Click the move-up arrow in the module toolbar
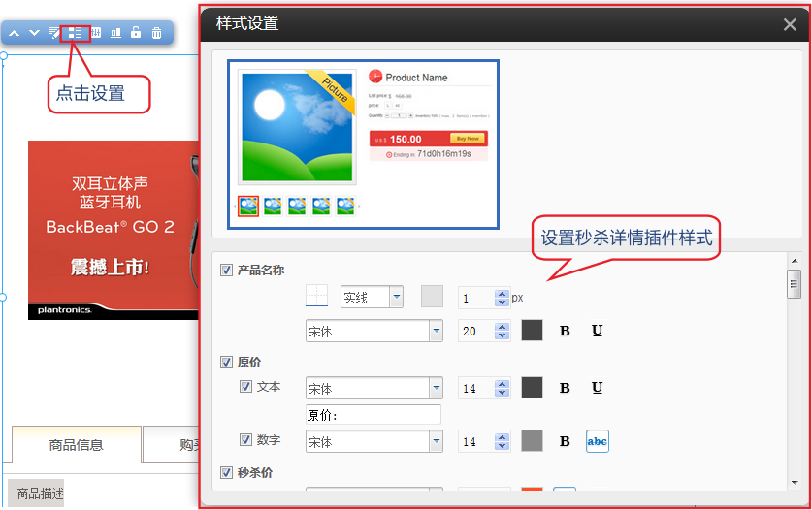 15,33
